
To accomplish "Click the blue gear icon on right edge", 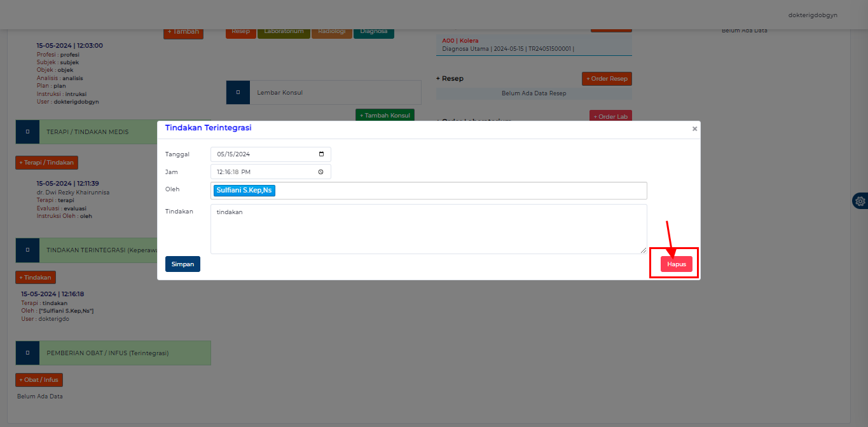I will click(860, 200).
